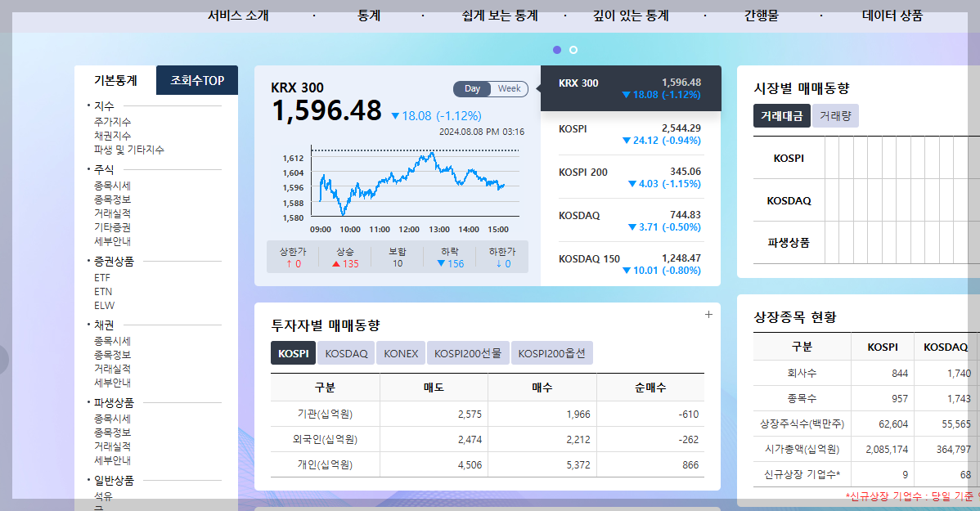This screenshot has width=980, height=511.
Task: Click the 시가총액(십억원) KOSPI value 2,085,174
Action: (x=887, y=449)
